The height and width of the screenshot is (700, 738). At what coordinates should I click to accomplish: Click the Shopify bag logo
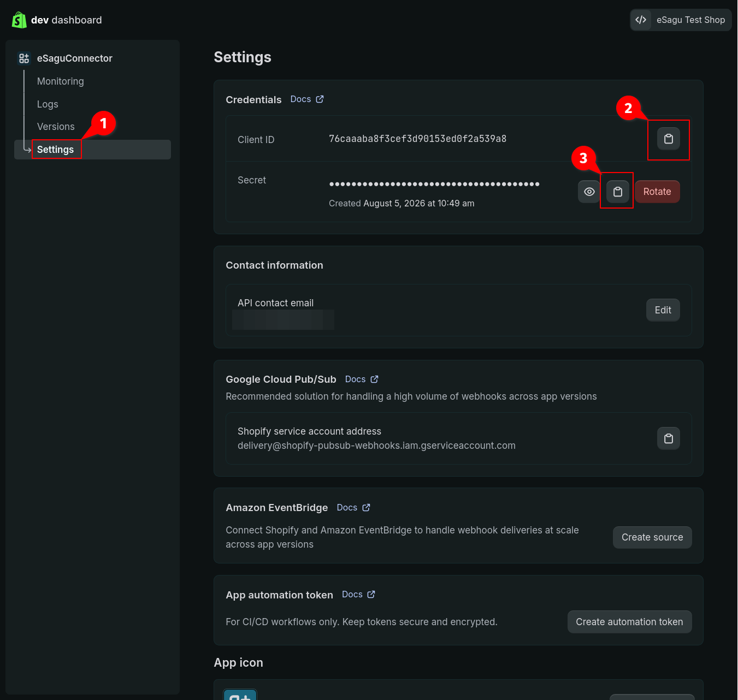tap(19, 20)
